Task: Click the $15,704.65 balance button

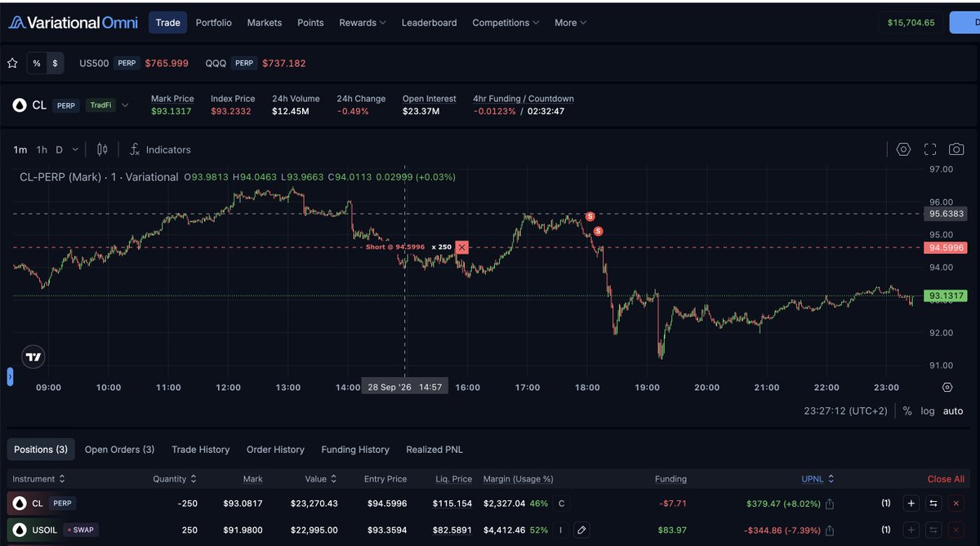Action: (911, 23)
